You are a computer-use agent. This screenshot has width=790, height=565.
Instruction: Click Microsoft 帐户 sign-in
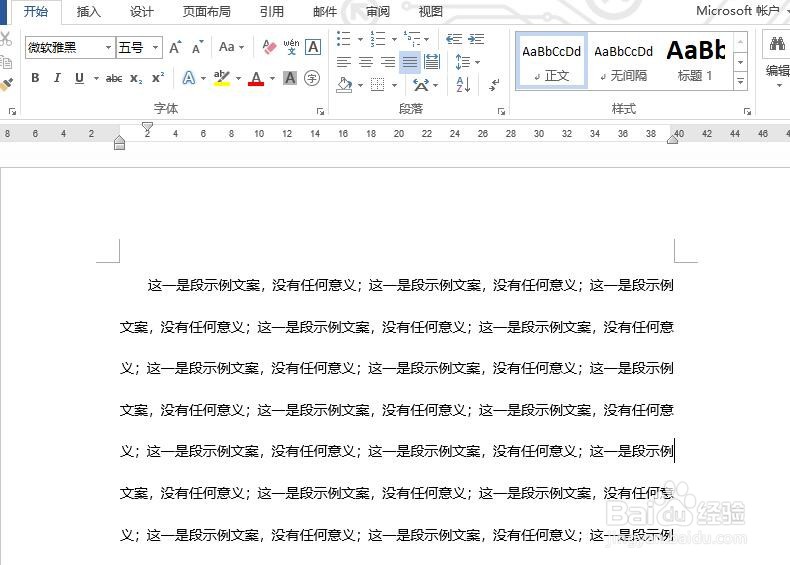coord(738,11)
